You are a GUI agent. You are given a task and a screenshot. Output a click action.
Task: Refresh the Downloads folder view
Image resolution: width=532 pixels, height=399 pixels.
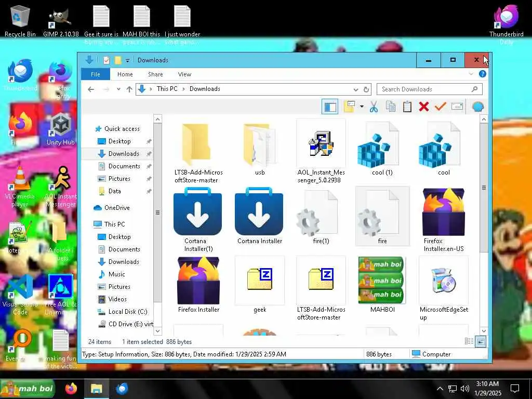pos(366,89)
